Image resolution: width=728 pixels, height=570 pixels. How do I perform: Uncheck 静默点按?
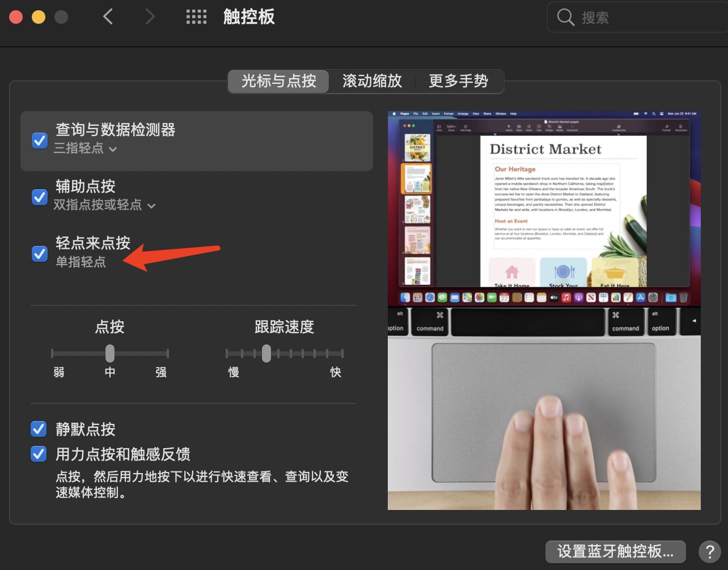click(39, 429)
